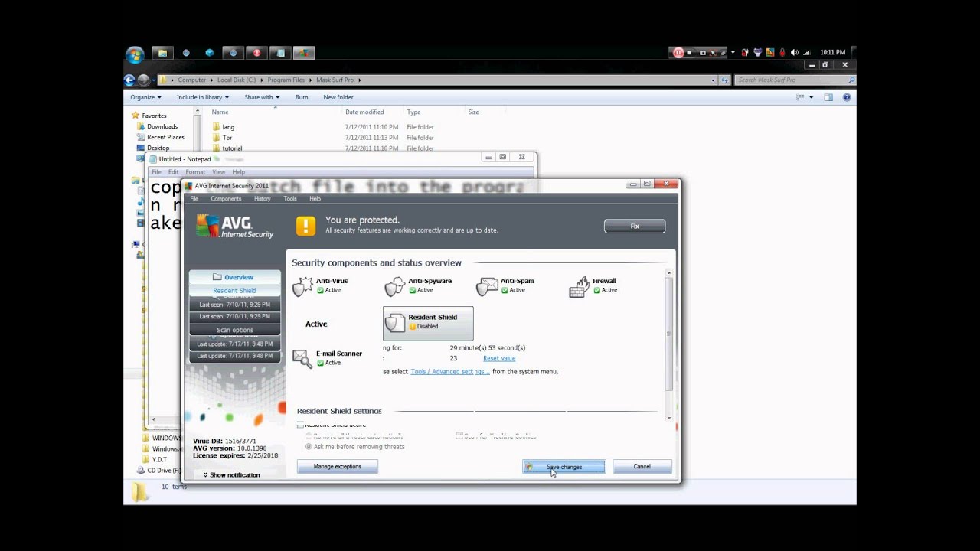
Task: Open the lang folder
Action: pyautogui.click(x=228, y=127)
